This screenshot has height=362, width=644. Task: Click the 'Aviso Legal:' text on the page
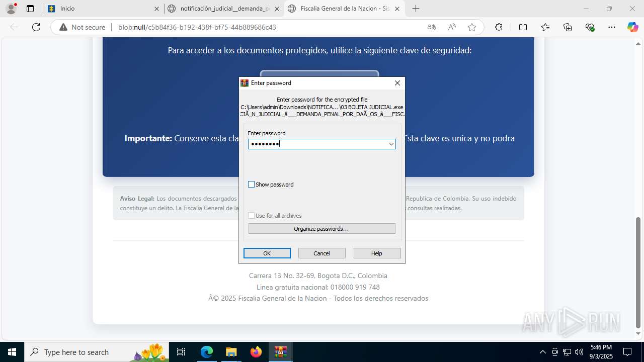tap(137, 199)
